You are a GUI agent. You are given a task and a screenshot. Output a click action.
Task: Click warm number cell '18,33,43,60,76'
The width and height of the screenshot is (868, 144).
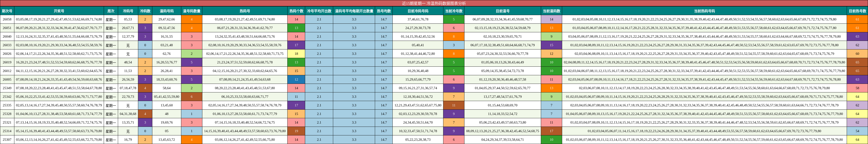tap(167, 79)
